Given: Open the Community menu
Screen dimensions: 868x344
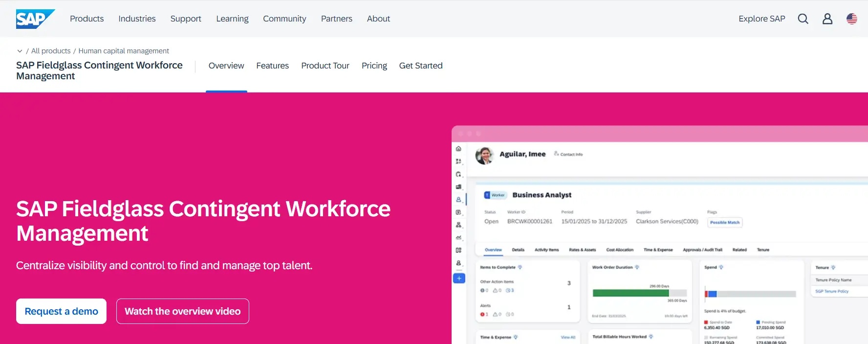Looking at the screenshot, I should [x=284, y=19].
